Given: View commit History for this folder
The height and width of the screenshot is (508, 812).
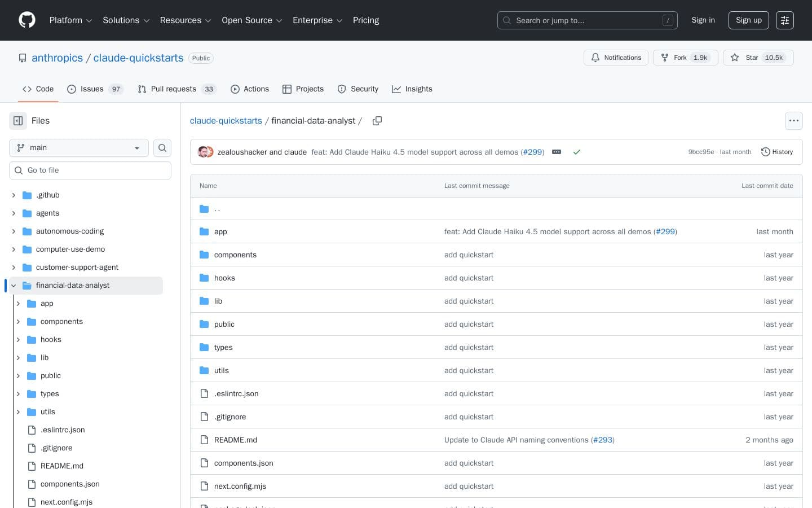Looking at the screenshot, I should pyautogui.click(x=776, y=152).
